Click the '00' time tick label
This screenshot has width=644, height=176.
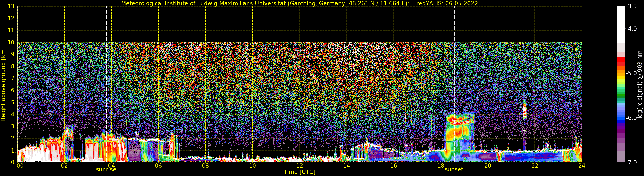[x=20, y=166]
